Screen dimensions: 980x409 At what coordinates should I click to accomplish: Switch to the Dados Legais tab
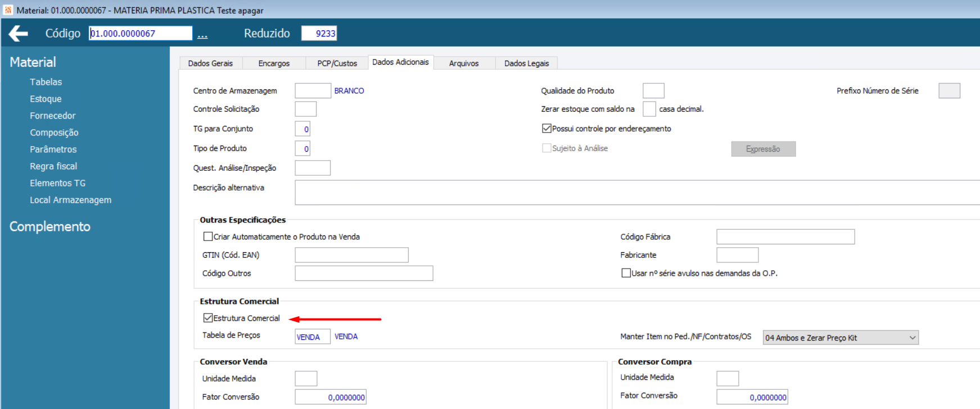pos(526,63)
